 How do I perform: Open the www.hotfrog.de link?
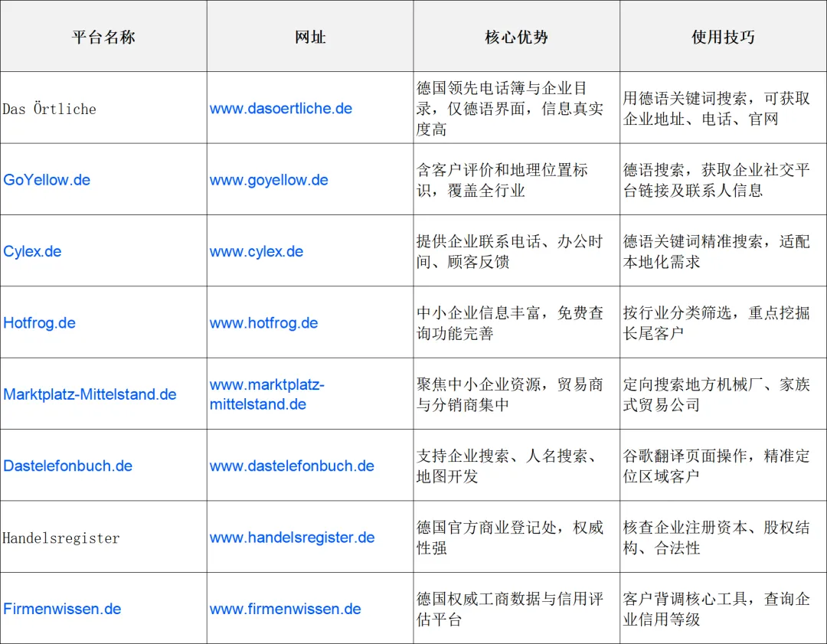tap(263, 322)
